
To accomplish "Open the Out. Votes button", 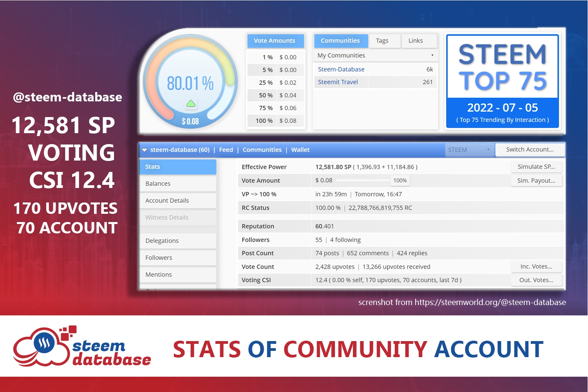I will 536,280.
